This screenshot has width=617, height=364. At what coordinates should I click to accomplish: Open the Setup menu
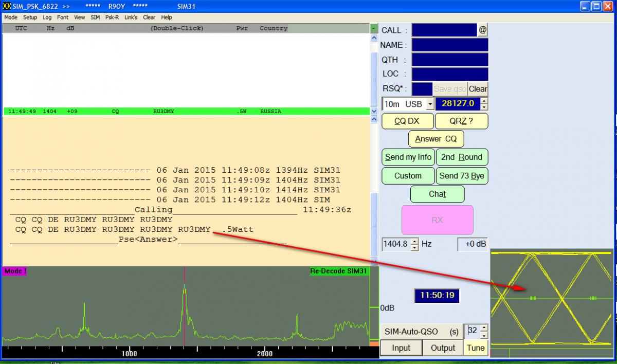point(30,17)
